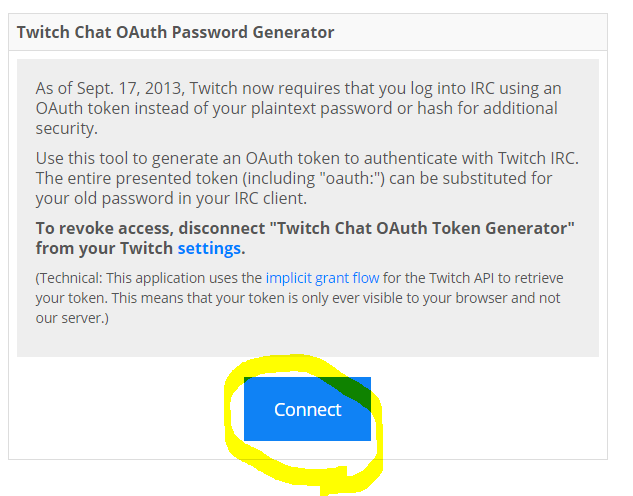Click the Twitch IRC. text ending second paragraph
This screenshot has height=496, width=633.
click(x=538, y=158)
